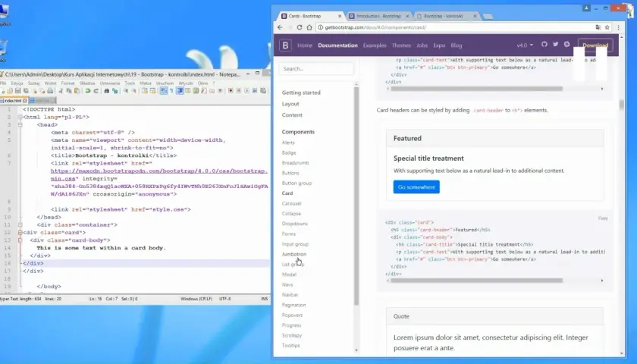Open Find with the binoculars icon

(x=107, y=91)
